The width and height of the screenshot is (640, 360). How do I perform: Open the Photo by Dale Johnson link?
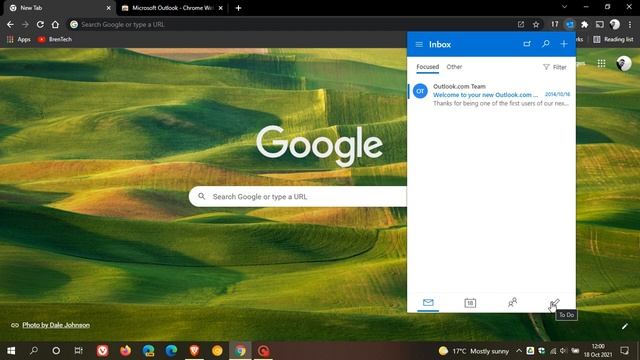click(x=56, y=325)
